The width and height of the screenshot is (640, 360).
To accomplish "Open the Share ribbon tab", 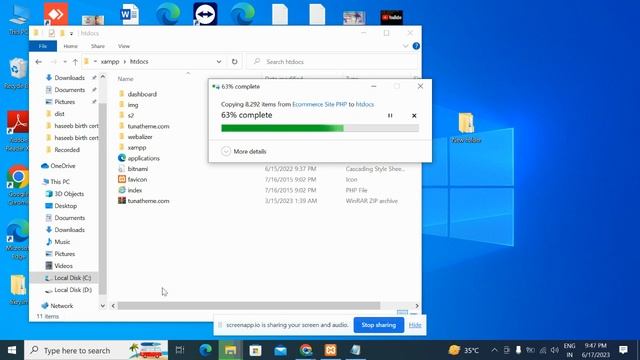I will point(98,46).
